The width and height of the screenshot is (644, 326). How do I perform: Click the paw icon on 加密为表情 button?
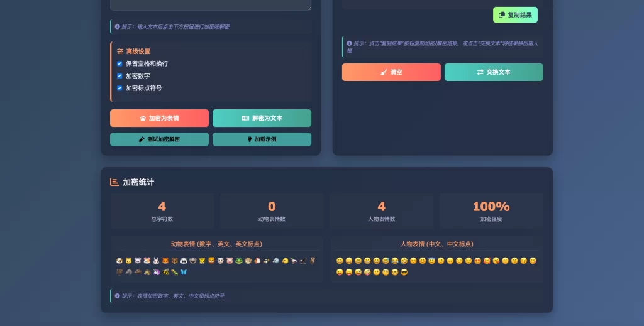tap(143, 118)
